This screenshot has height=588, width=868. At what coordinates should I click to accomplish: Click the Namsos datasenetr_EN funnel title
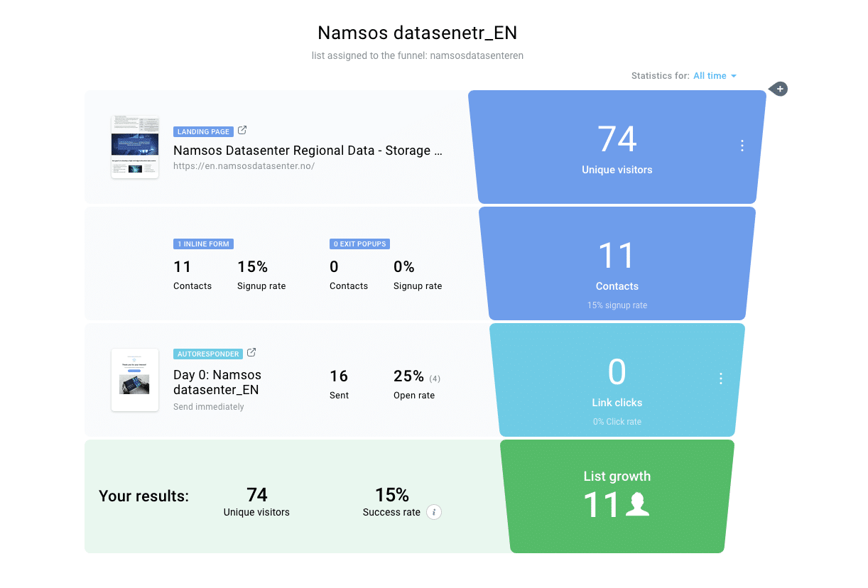coord(418,33)
